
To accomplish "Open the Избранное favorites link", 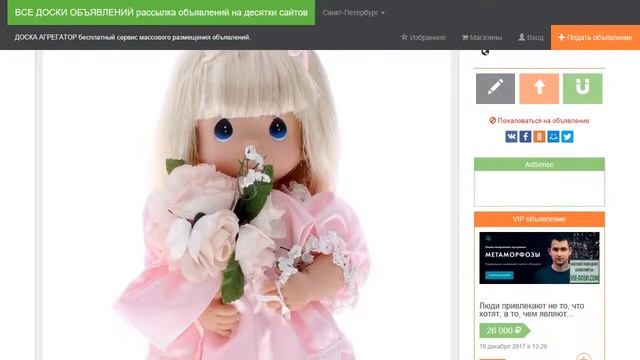I will (423, 38).
